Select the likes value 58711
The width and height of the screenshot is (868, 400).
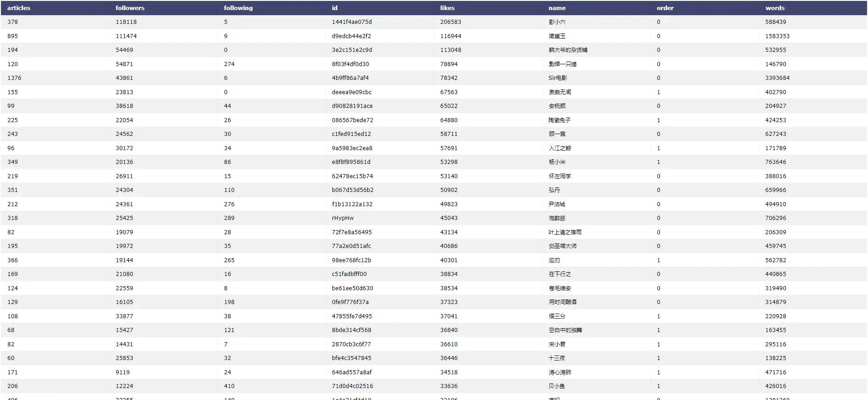click(449, 134)
